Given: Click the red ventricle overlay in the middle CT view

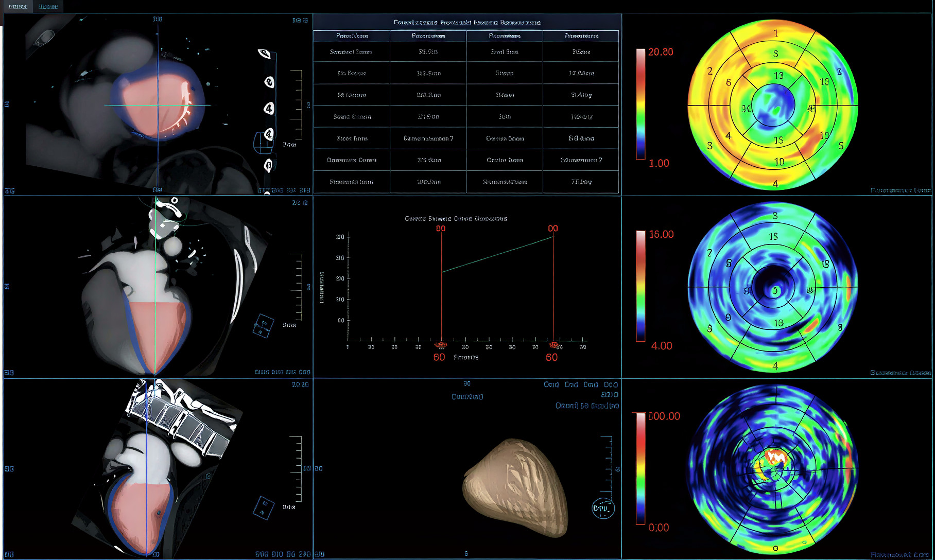Looking at the screenshot, I should click(156, 336).
